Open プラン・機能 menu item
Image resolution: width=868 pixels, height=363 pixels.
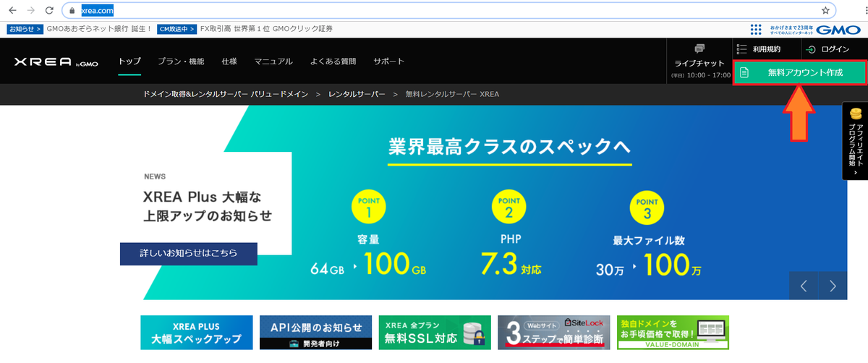[x=182, y=61]
